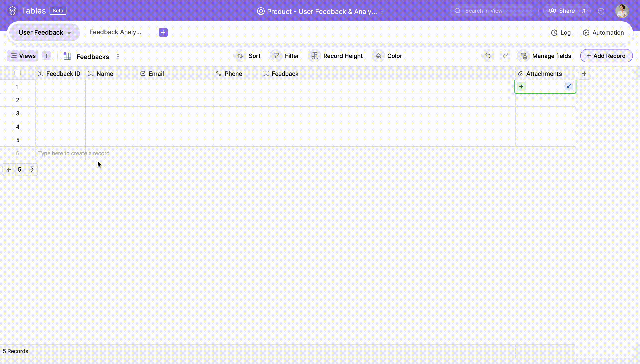The image size is (640, 364).
Task: Open the base title three-dot menu
Action: [x=382, y=12]
